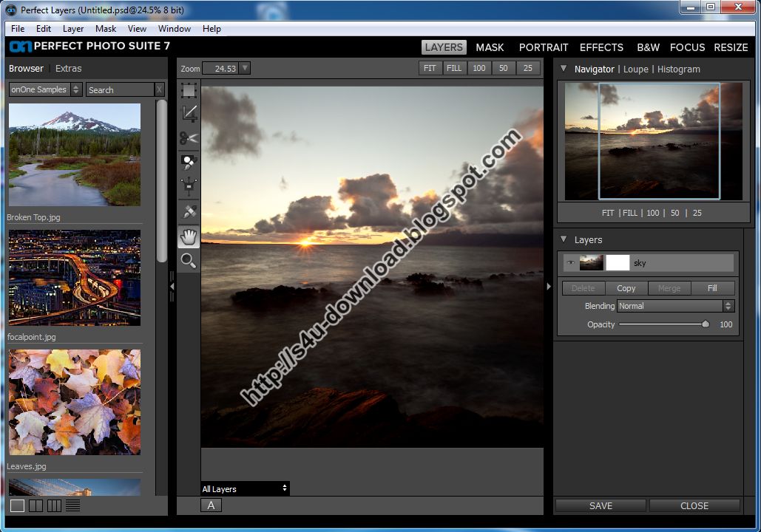Open the Edit menu
761x532 pixels.
click(x=43, y=29)
